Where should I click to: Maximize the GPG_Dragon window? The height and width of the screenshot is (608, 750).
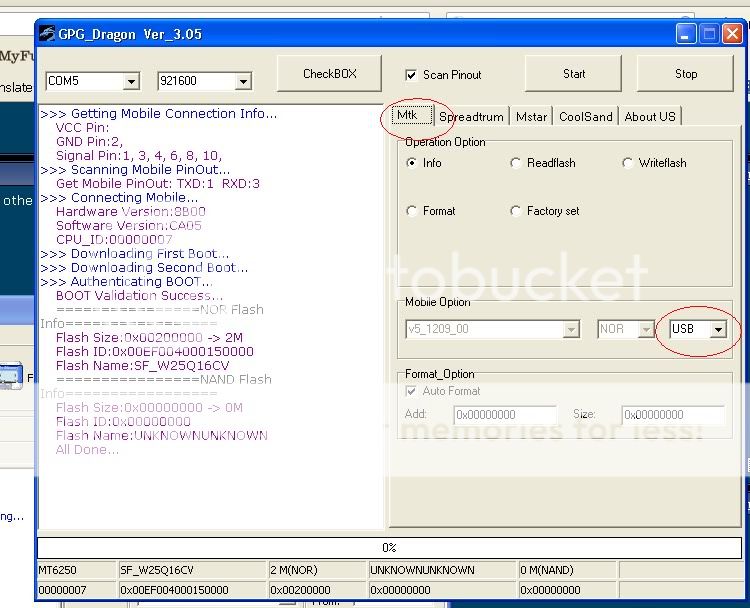coord(709,34)
